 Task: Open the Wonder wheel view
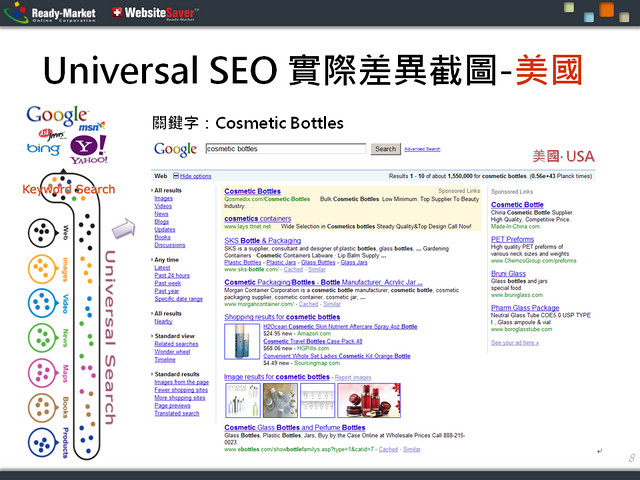point(172,352)
